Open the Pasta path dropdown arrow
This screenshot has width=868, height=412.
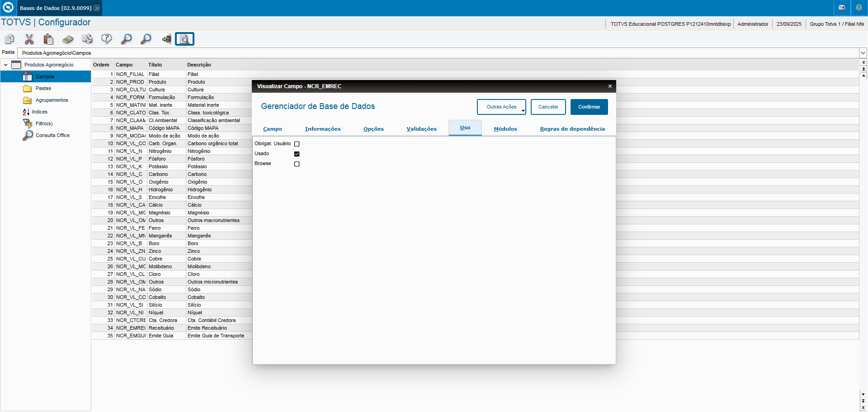863,53
